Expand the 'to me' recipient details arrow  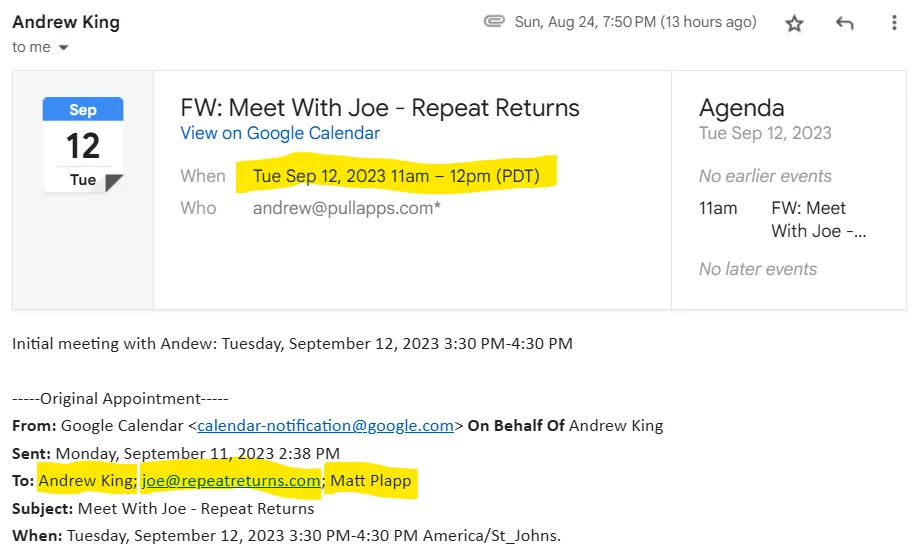coord(64,48)
